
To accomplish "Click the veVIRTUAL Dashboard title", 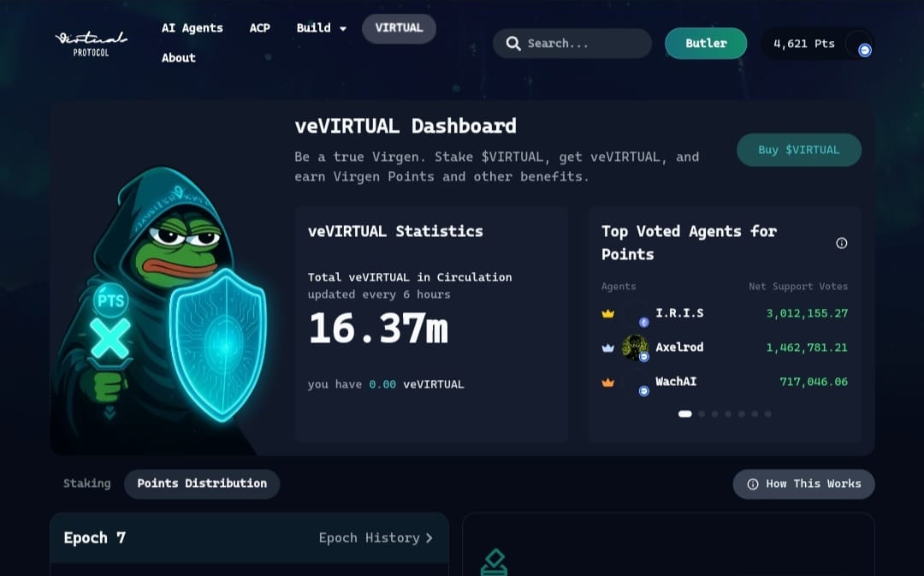I will pos(406,126).
